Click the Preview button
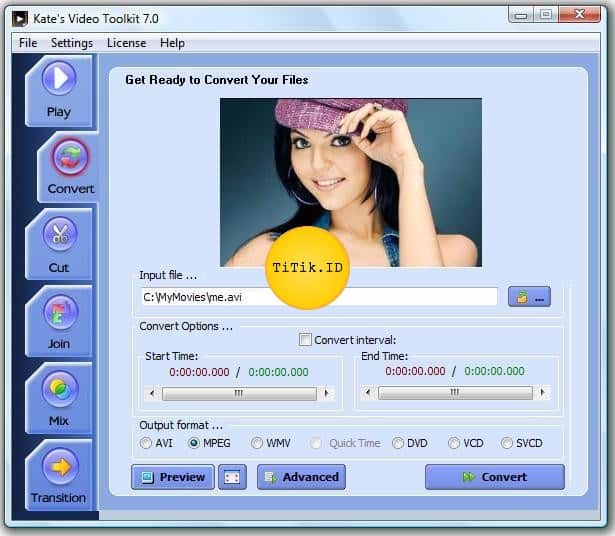 coord(173,477)
